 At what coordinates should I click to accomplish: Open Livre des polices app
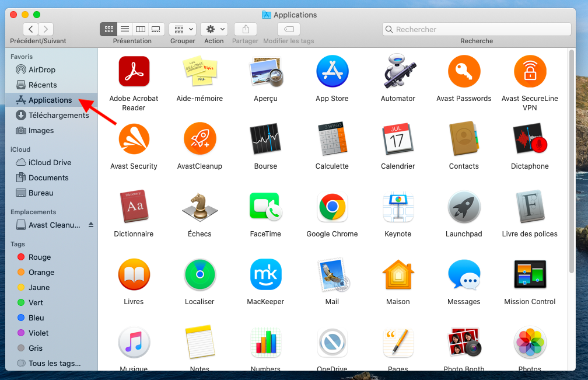click(x=530, y=207)
